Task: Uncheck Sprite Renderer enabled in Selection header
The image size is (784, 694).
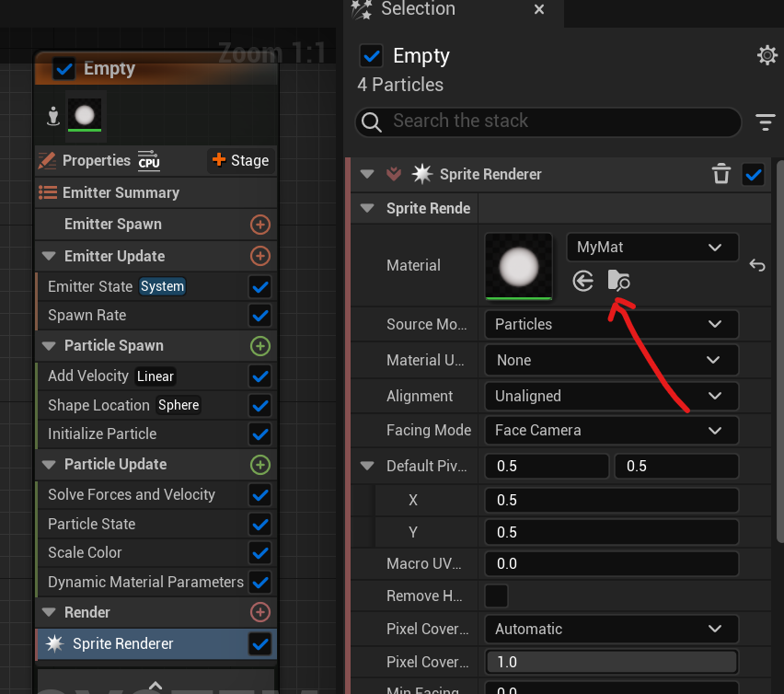Action: click(x=754, y=175)
